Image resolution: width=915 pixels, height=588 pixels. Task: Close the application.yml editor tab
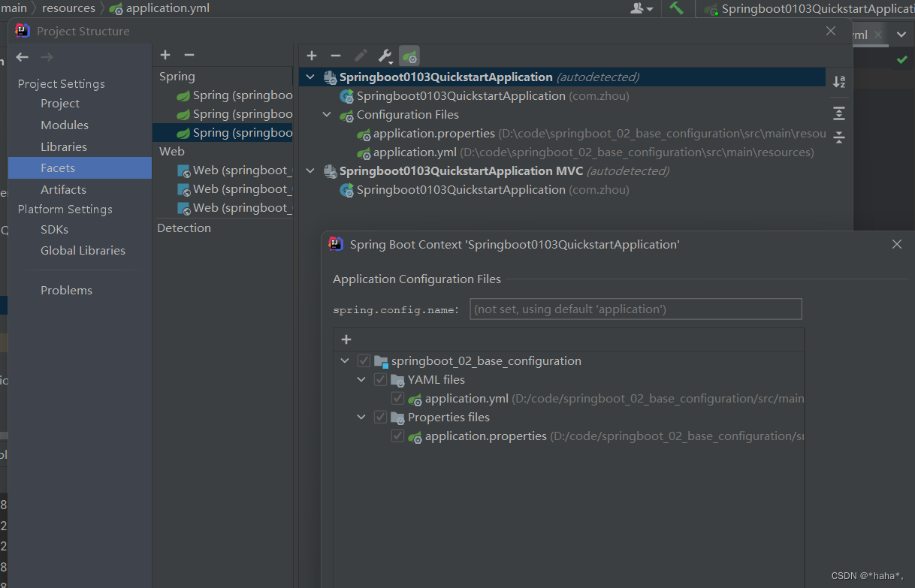(879, 35)
